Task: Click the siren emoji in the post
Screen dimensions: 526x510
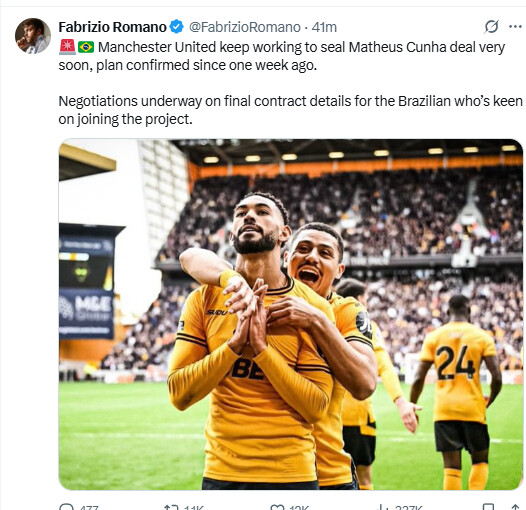Action: tap(67, 47)
